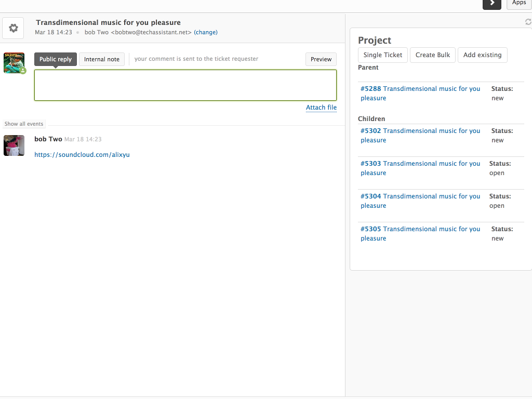Switch to Internal note mode
The image size is (532, 399).
point(101,59)
